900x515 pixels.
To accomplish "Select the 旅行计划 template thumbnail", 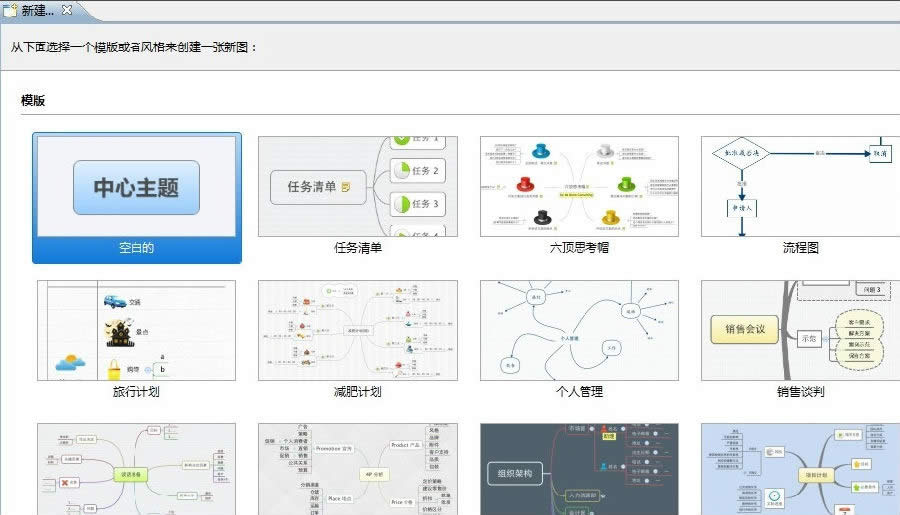I will tap(136, 330).
